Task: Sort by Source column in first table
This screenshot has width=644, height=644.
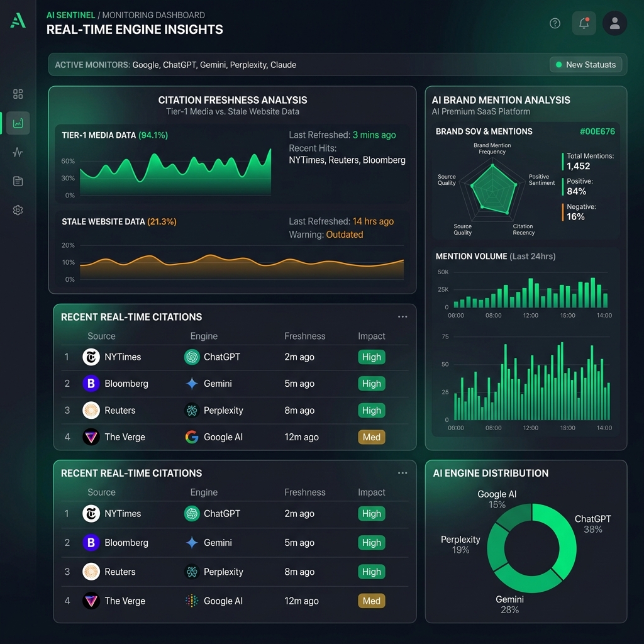Action: tap(101, 336)
